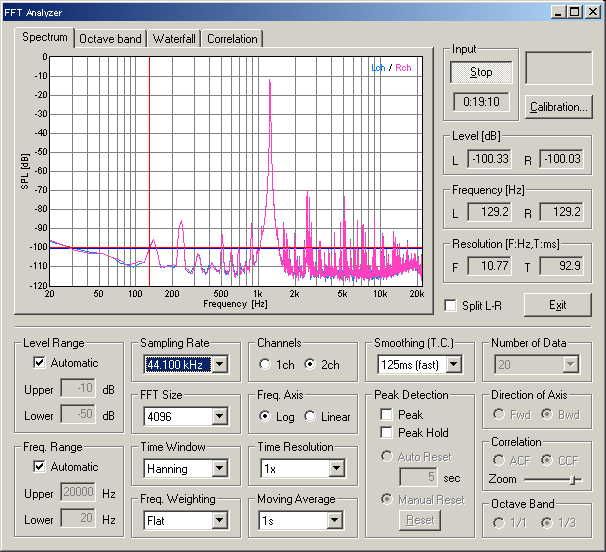Switch to the Octave band tab
The width and height of the screenshot is (606, 552).
pyautogui.click(x=110, y=39)
